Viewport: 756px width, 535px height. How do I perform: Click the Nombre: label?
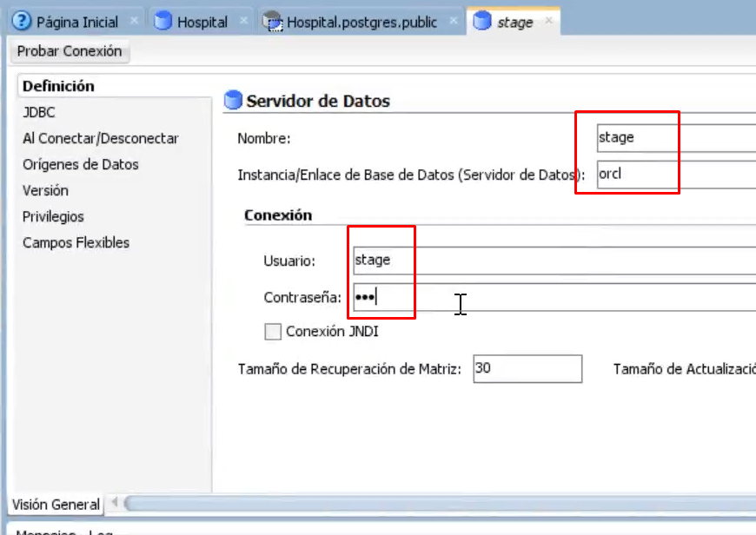click(x=264, y=138)
